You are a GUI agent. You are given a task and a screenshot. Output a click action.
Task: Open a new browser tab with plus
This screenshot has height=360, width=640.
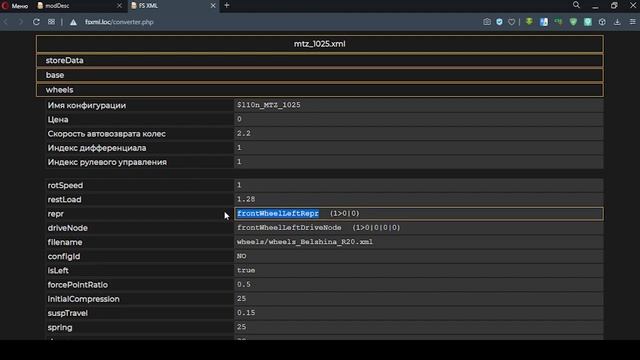227,5
